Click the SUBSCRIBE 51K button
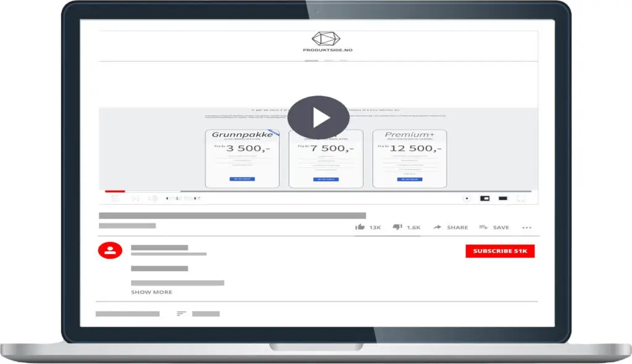The width and height of the screenshot is (632, 364). point(500,250)
